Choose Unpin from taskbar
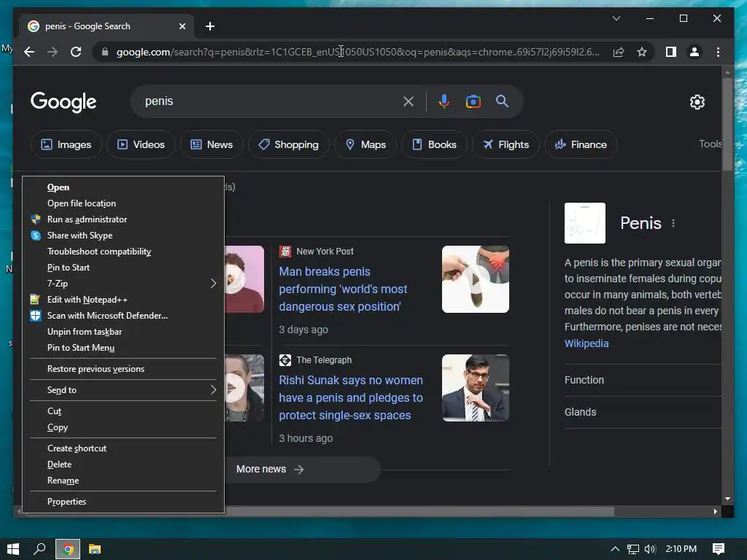747x560 pixels. tap(123, 332)
